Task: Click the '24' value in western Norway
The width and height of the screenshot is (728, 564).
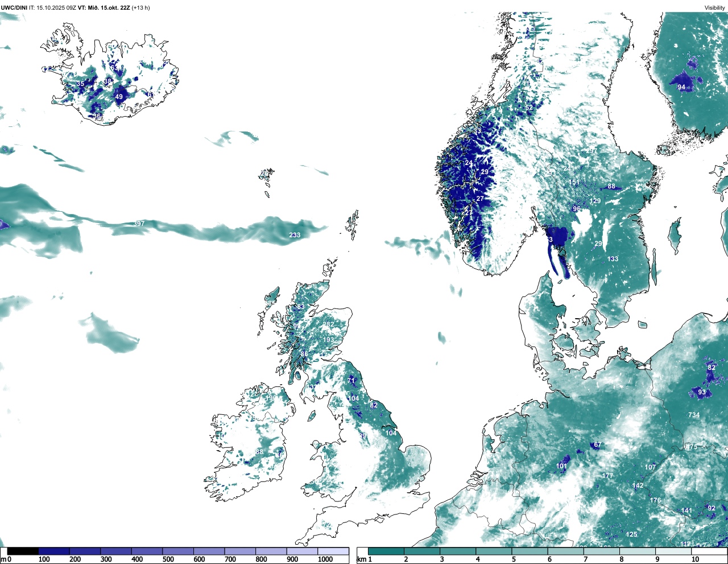Action: 469,163
